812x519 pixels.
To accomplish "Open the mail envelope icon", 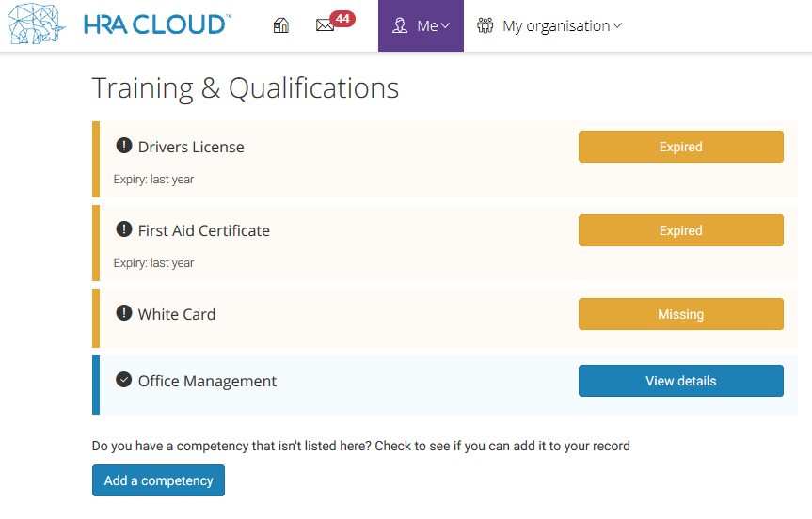I will click(325, 24).
